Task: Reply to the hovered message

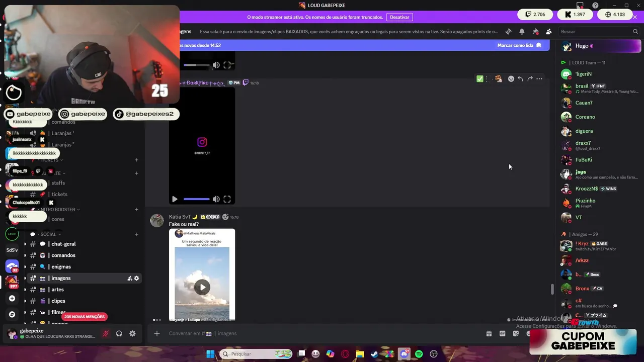Action: [x=520, y=79]
